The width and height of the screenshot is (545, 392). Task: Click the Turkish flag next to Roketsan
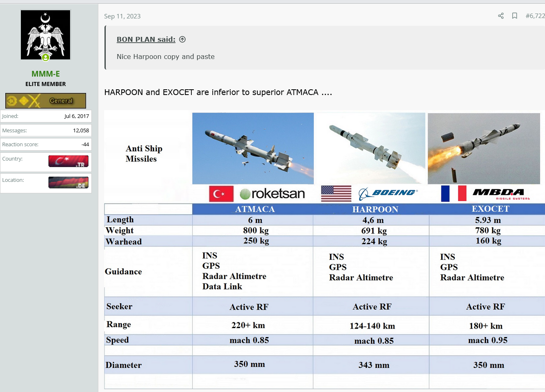[x=221, y=194]
